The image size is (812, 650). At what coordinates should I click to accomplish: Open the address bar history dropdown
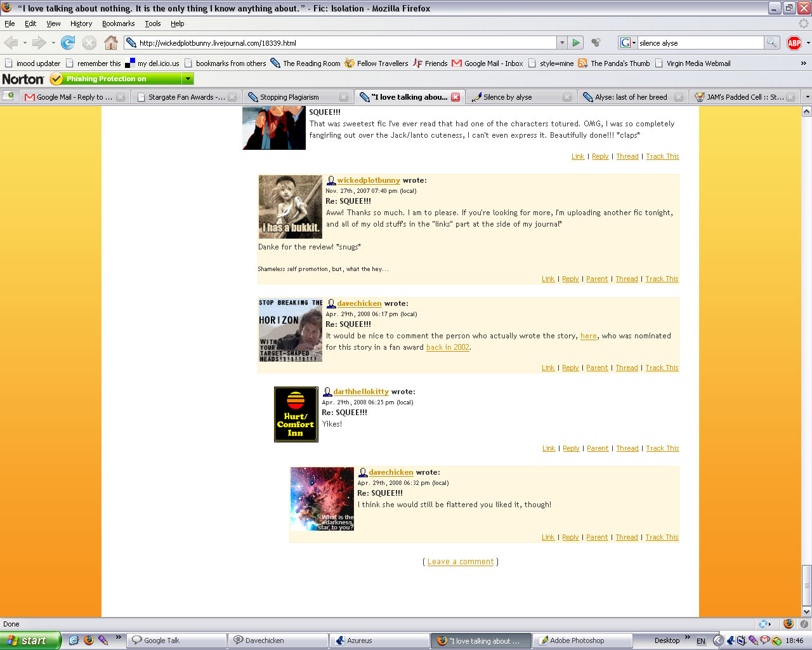coord(561,43)
